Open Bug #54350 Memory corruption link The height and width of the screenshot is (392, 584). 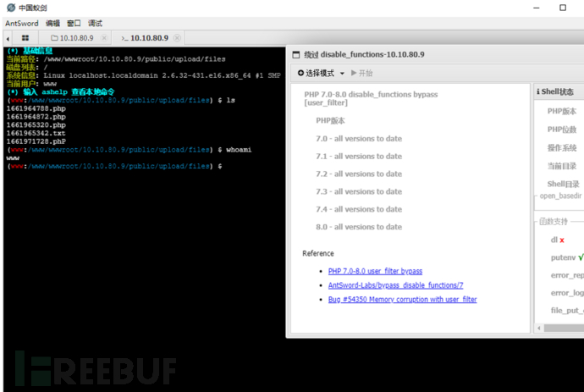click(402, 299)
